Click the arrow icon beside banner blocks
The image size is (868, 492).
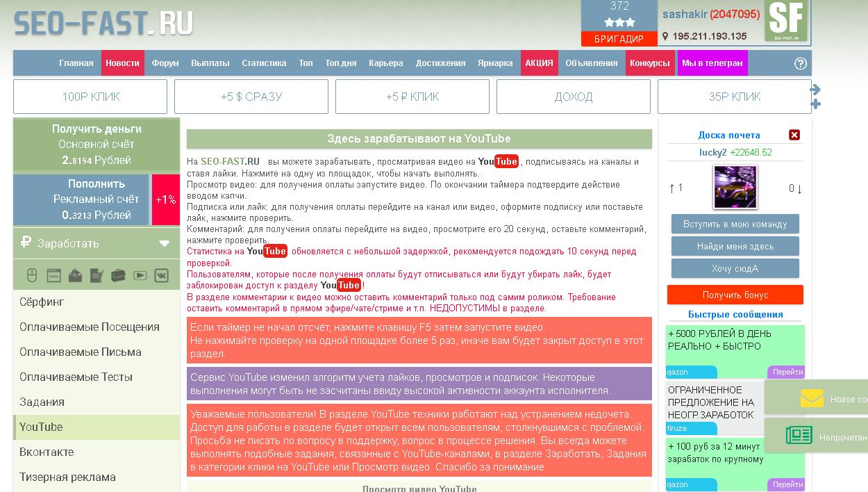[x=816, y=89]
